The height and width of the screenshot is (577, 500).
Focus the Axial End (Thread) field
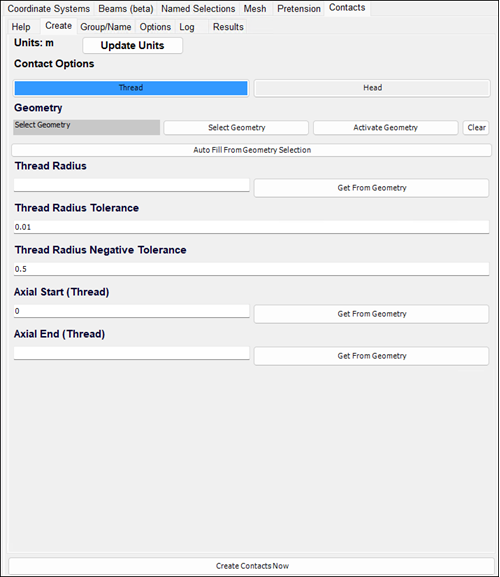click(x=131, y=353)
